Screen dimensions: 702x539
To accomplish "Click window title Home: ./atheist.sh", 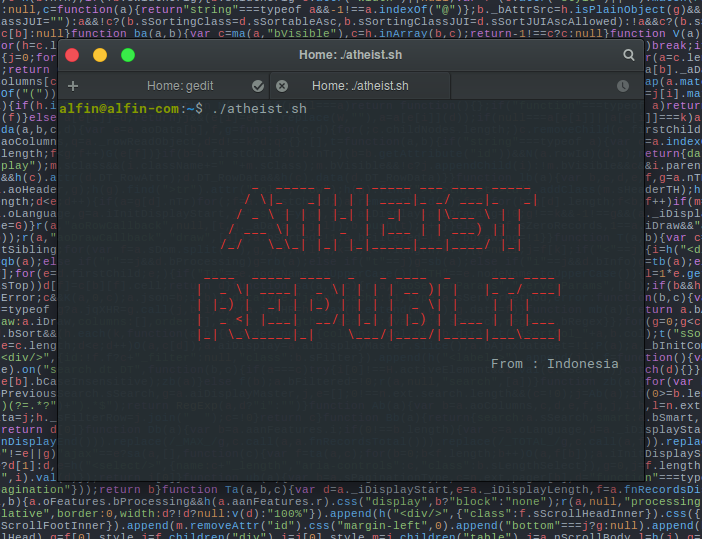I will pos(351,55).
